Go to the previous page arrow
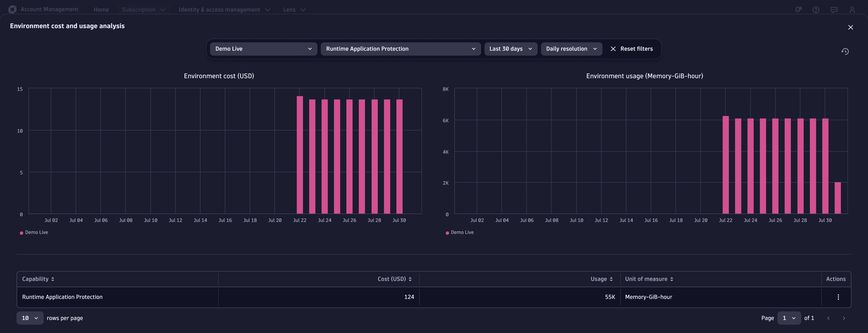This screenshot has height=333, width=868. (828, 318)
